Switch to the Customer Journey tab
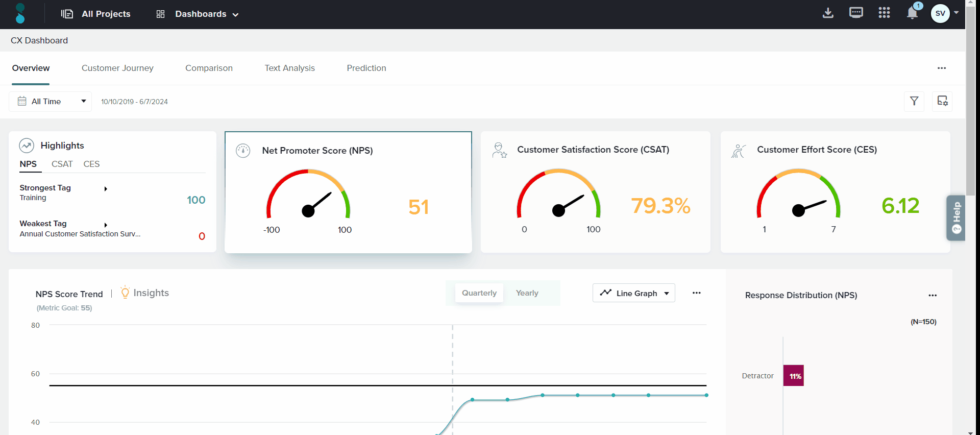Viewport: 980px width, 435px height. pos(117,68)
